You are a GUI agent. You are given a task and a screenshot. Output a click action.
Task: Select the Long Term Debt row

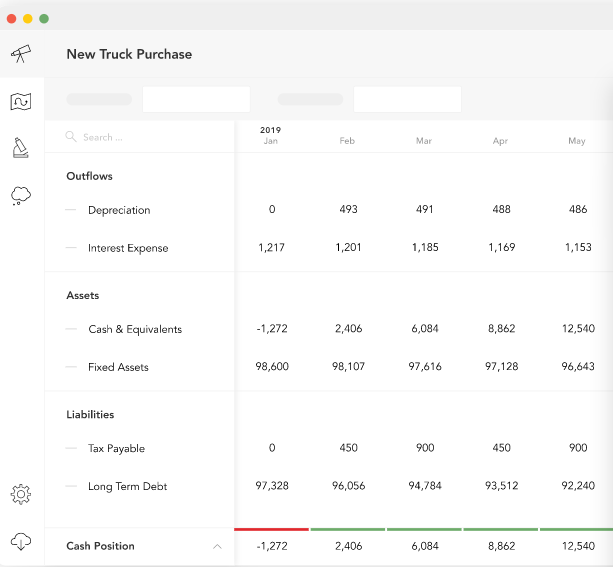(127, 486)
